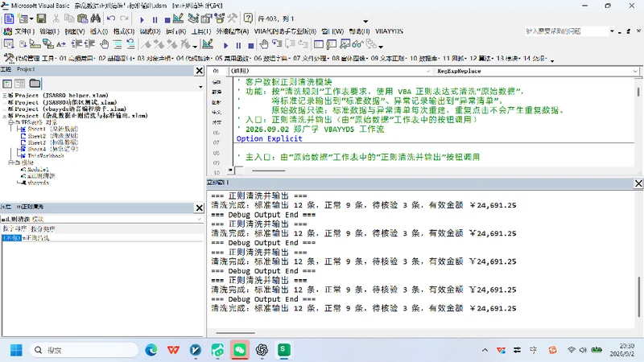Open the 视图(V) menu
The width and height of the screenshot is (644, 362).
tap(75, 31)
